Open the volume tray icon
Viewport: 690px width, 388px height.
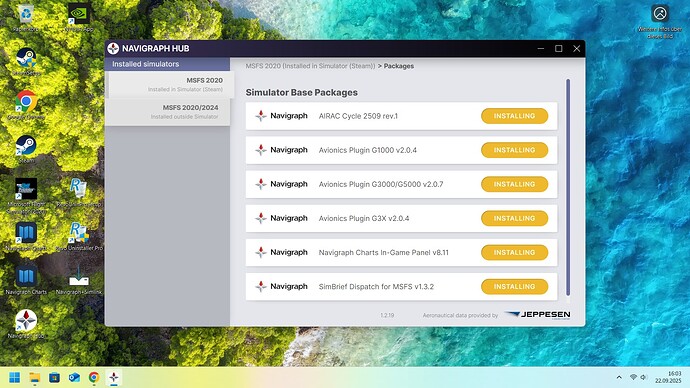(x=643, y=377)
